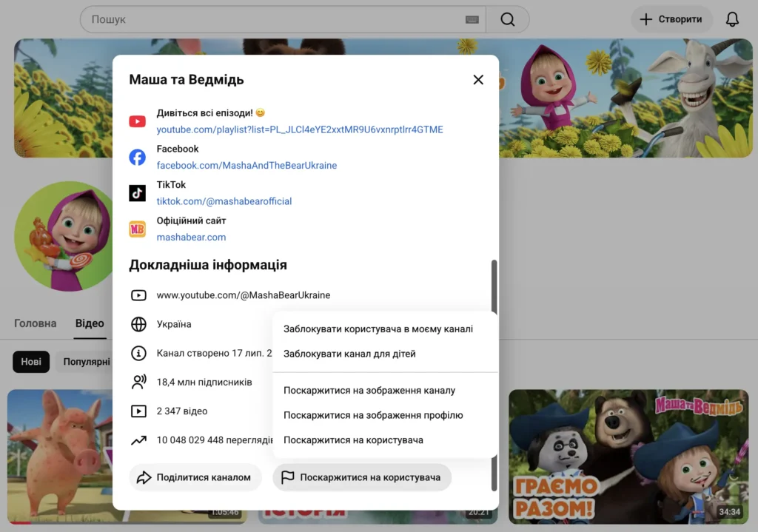Viewport: 758px width, 532px height.
Task: Click the channel URL play icon
Action: pos(138,295)
